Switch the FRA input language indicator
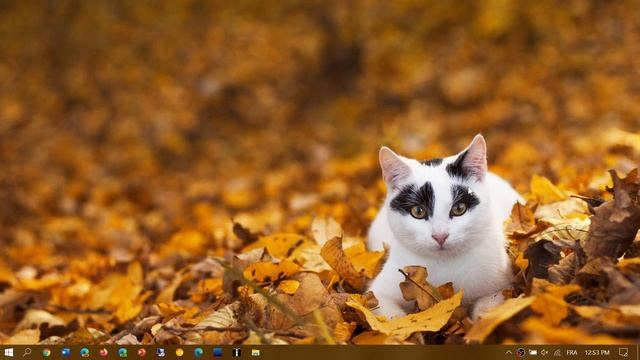Image resolution: width=640 pixels, height=360 pixels. tap(572, 352)
